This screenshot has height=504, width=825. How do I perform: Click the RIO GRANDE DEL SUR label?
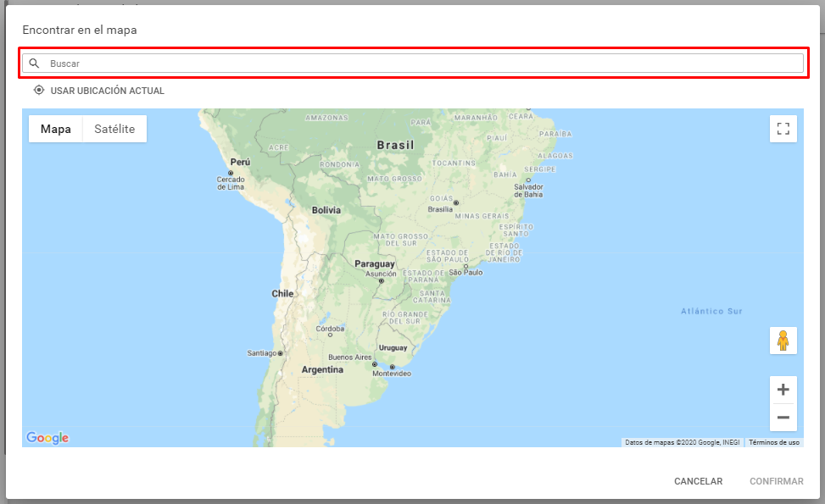point(405,318)
